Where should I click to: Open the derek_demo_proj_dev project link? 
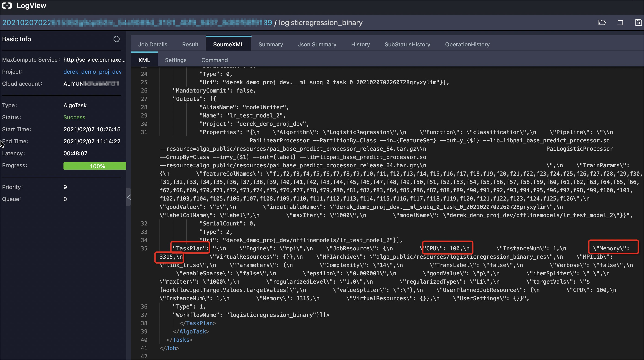coord(93,72)
